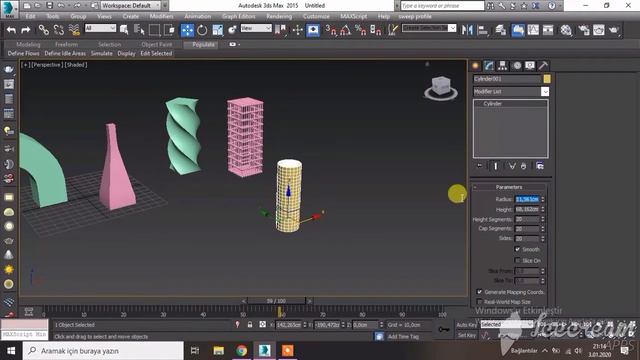
Task: Open the Motion command panel tab
Action: pos(517,66)
